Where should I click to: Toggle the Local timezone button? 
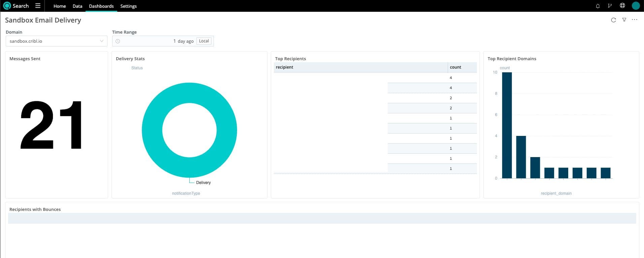tap(204, 41)
